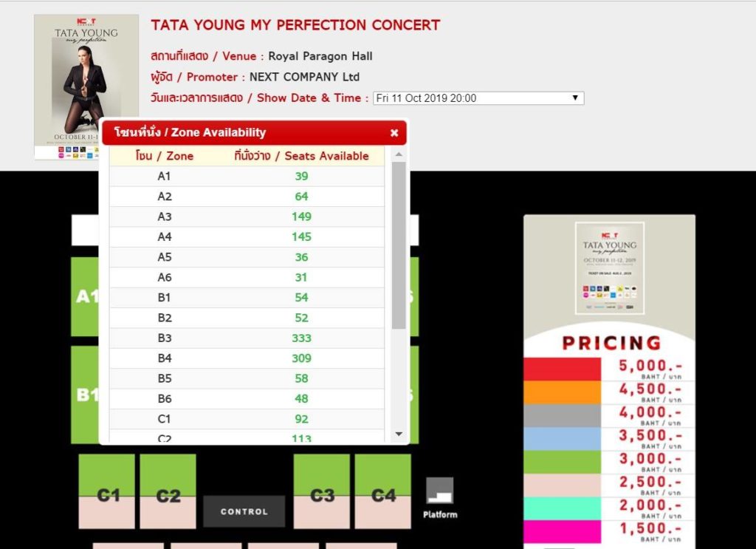Click the turquoise 2,000 Baht price swatch
The image size is (756, 549).
[562, 508]
